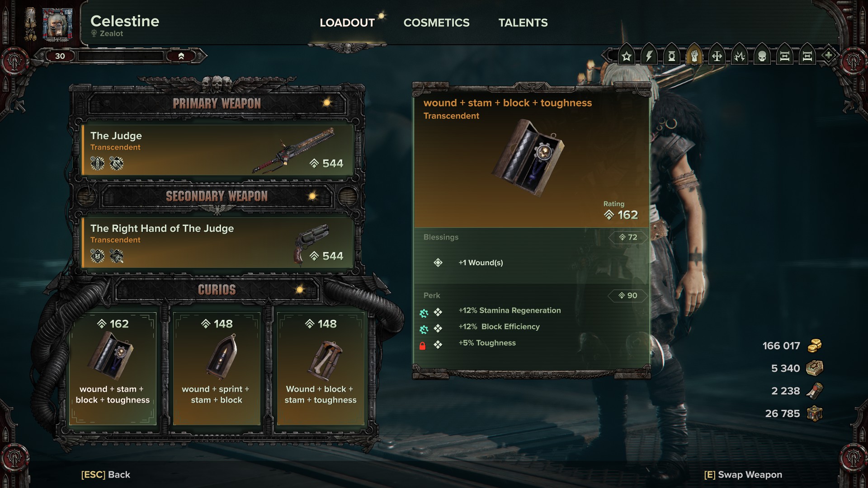Pick the explosion burst loadout preset
This screenshot has width=868, height=488.
click(739, 56)
